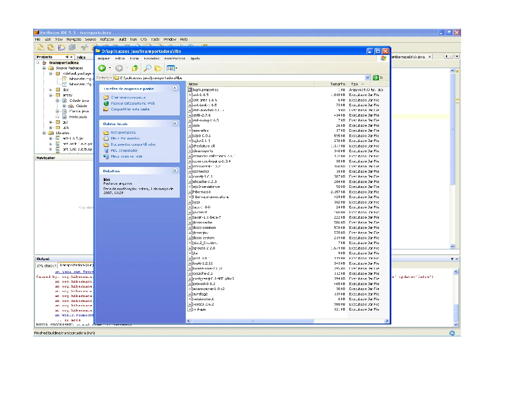The width and height of the screenshot is (525, 420).
Task: Click the Explorer forward arrow button
Action: click(x=119, y=68)
